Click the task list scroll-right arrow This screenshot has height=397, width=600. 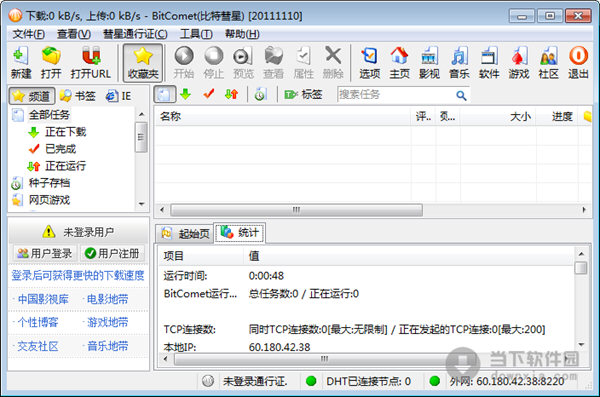(584, 210)
